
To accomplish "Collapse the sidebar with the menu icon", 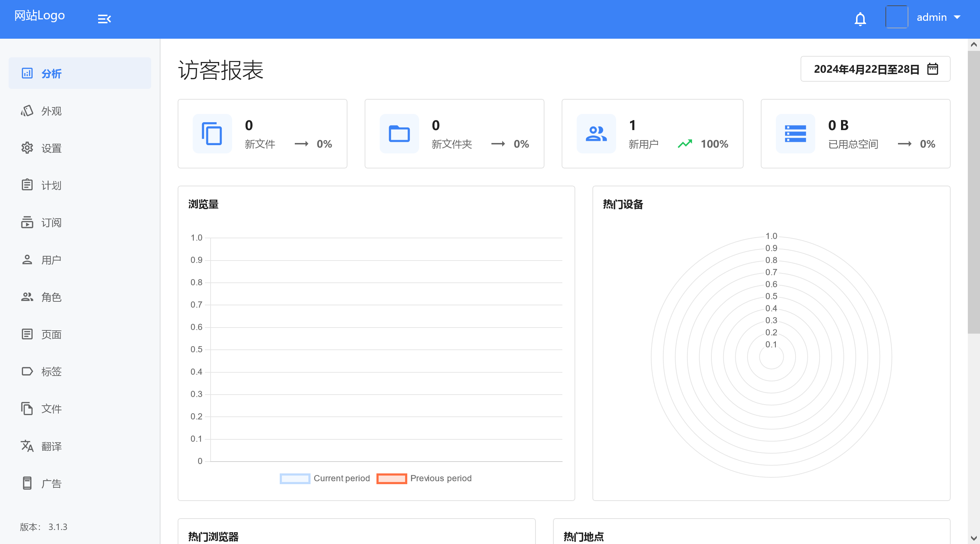I will (104, 19).
